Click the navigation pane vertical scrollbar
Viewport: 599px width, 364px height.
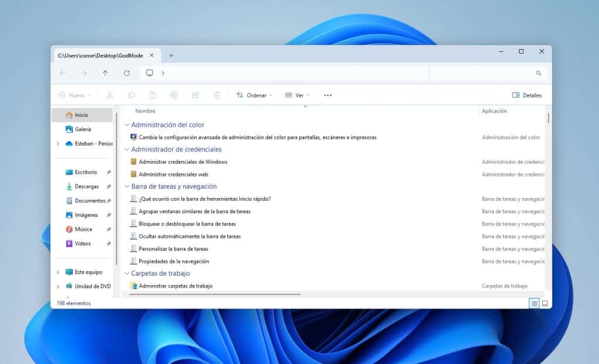(x=116, y=189)
